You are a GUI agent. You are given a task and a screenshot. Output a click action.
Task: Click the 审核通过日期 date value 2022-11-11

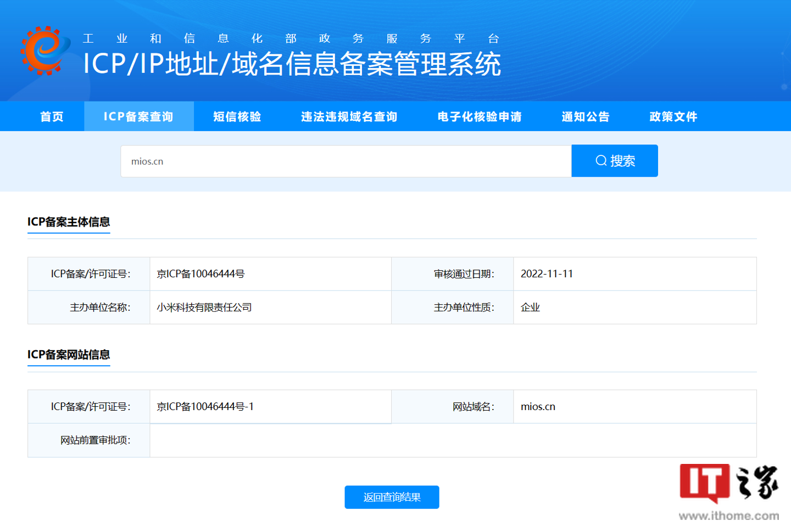[547, 273]
